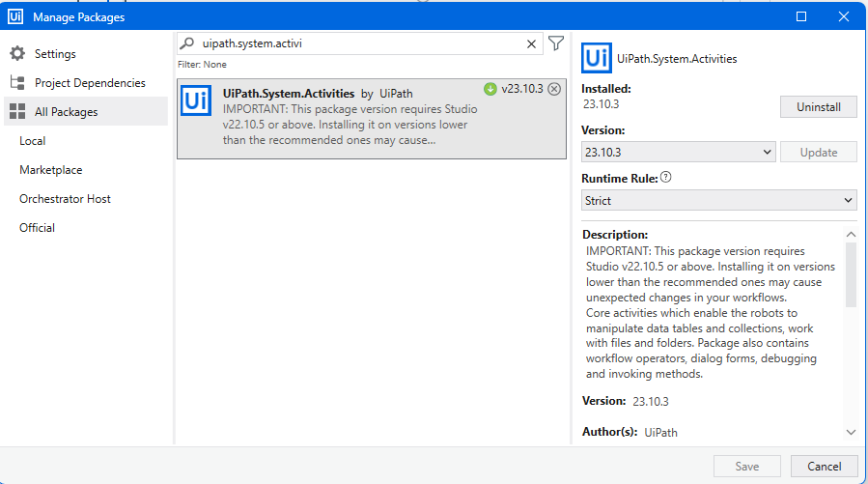The width and height of the screenshot is (868, 484).
Task: Click the UiPath logo in title bar
Action: [x=15, y=16]
